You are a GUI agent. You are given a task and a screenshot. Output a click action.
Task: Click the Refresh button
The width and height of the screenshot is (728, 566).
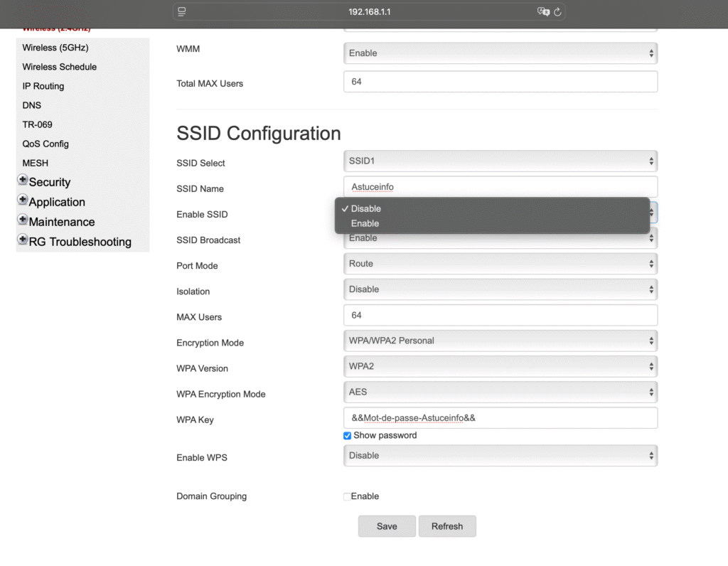click(x=447, y=526)
